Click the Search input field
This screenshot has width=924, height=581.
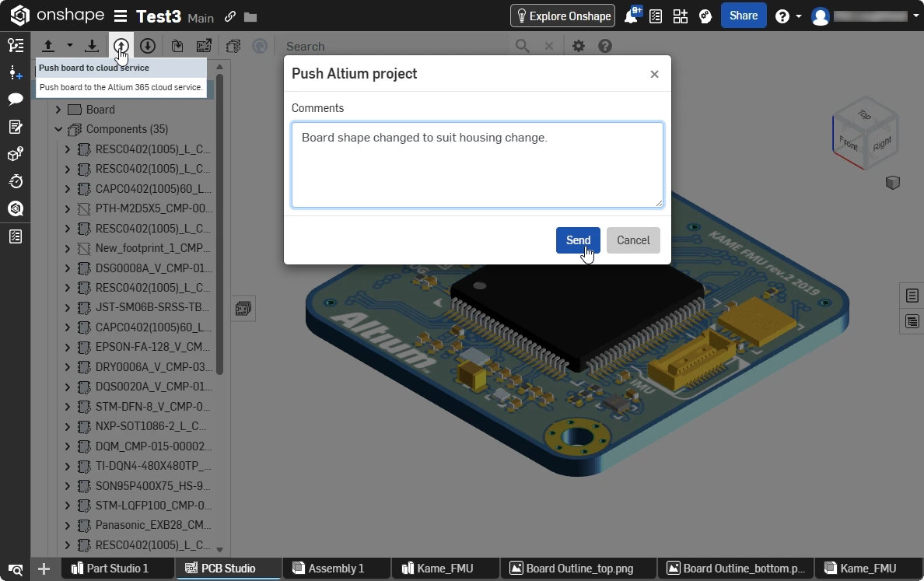[395, 46]
